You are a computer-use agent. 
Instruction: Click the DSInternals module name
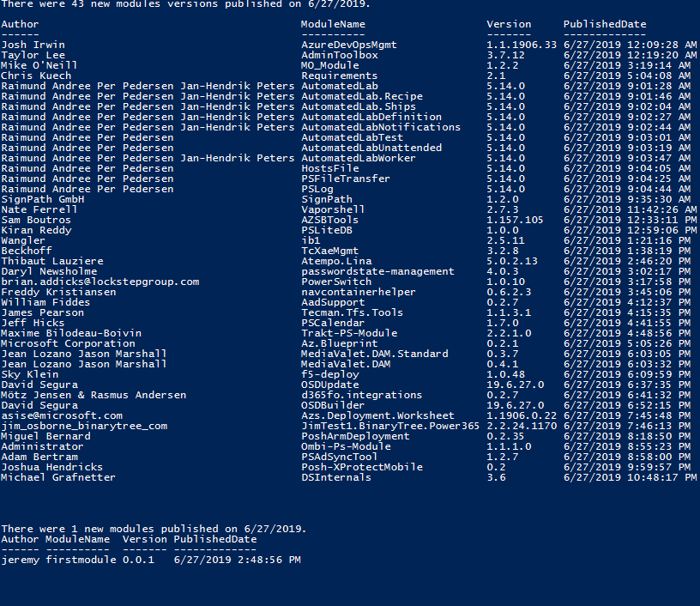(x=336, y=478)
